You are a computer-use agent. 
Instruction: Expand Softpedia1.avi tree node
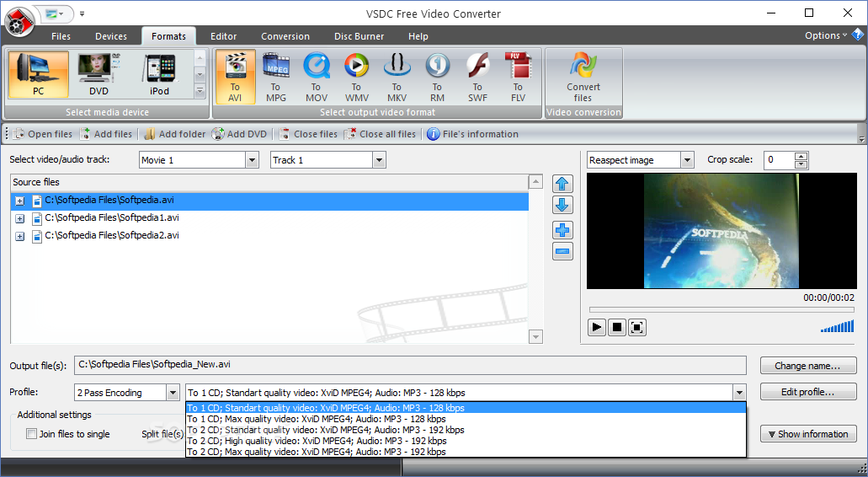pyautogui.click(x=20, y=218)
